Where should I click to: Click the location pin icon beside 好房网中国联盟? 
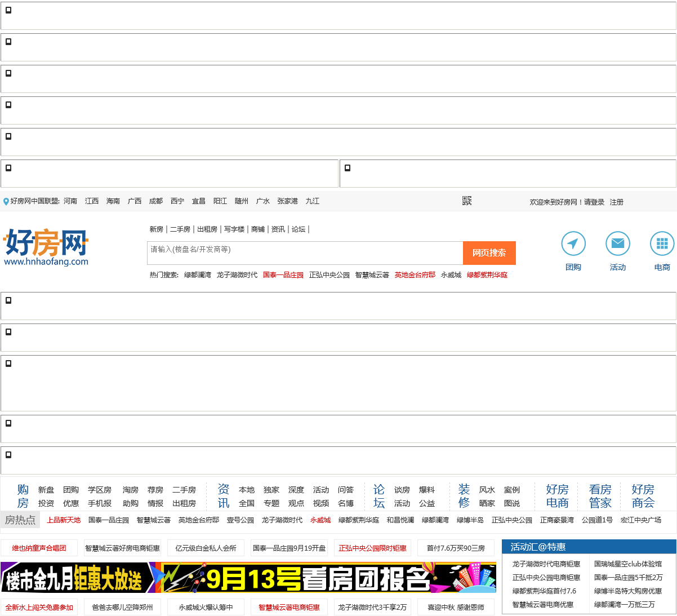click(6, 202)
